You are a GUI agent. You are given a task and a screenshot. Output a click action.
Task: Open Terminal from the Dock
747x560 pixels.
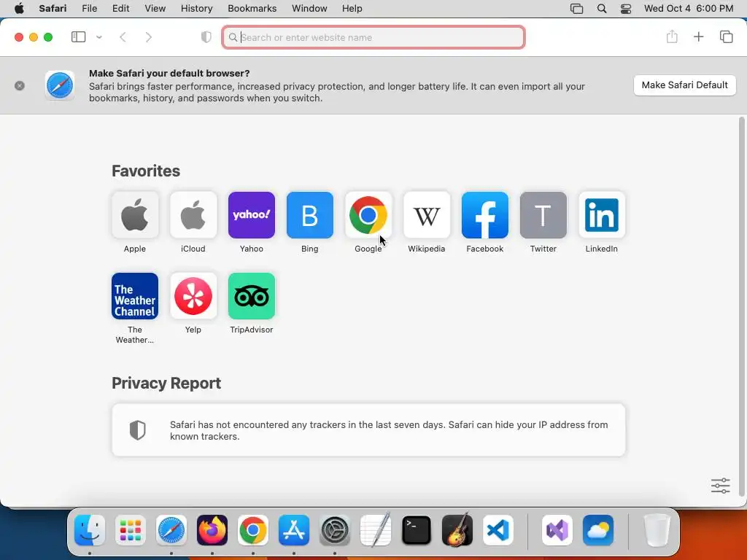pyautogui.click(x=417, y=530)
